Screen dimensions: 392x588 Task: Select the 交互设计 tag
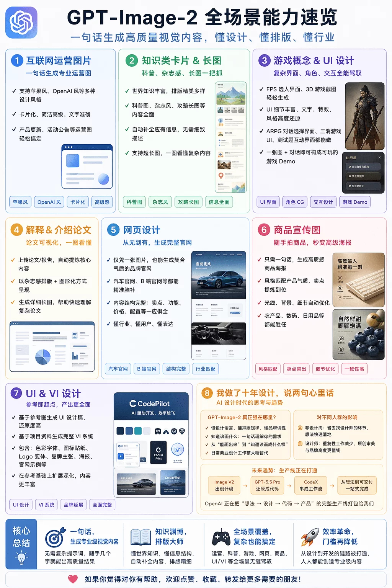[x=323, y=202]
